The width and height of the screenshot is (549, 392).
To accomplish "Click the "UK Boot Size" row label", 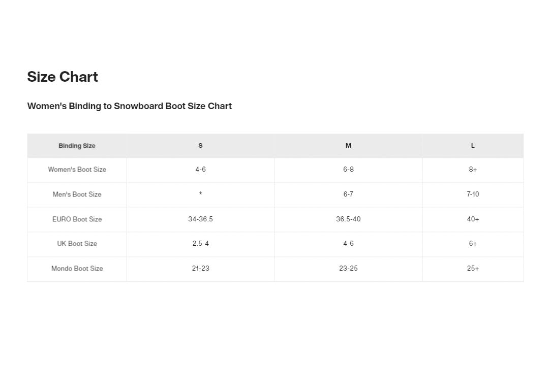I will click(77, 244).
